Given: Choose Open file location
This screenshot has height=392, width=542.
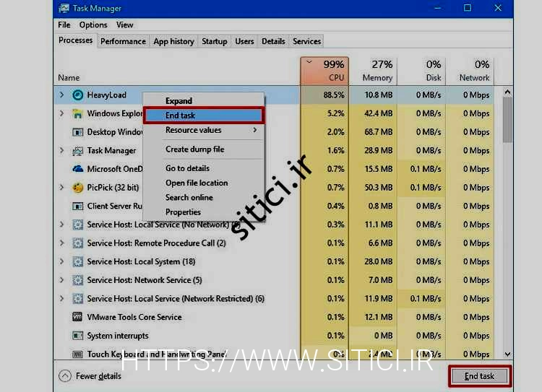Looking at the screenshot, I should point(204,183).
